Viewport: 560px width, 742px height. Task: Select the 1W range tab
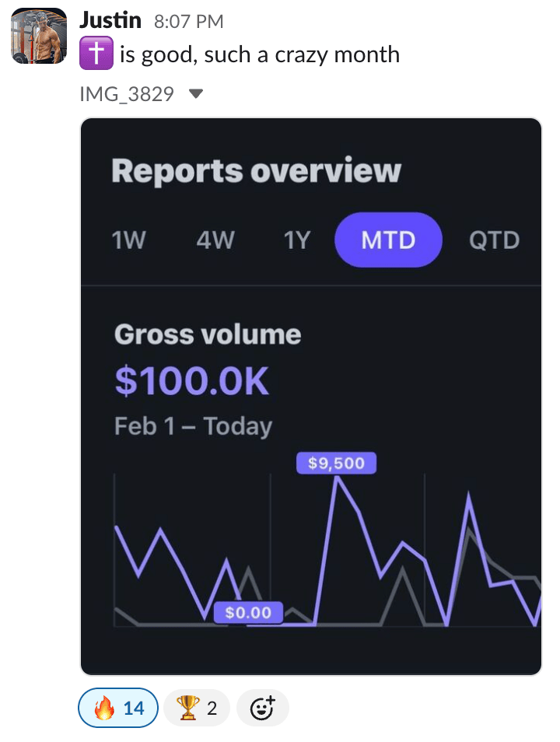129,240
